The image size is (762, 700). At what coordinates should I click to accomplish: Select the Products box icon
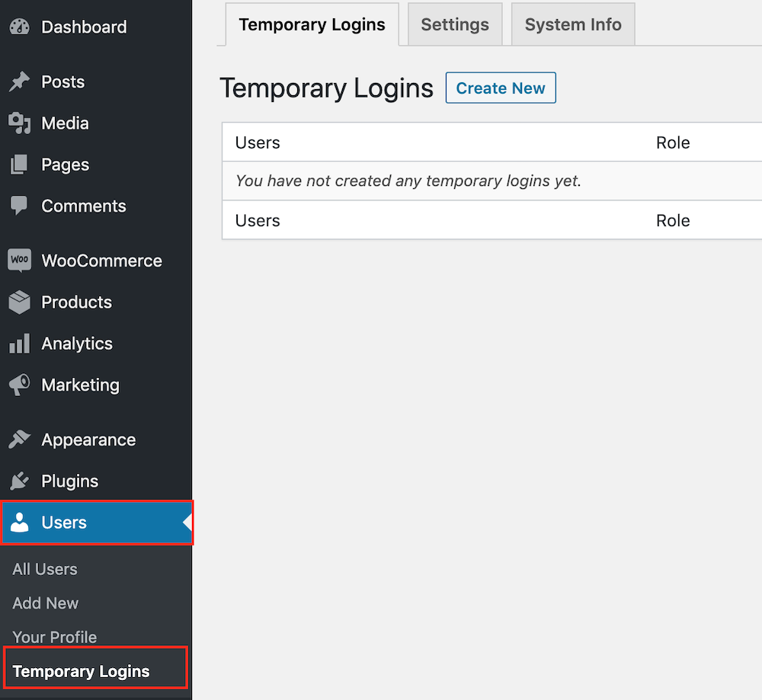[x=19, y=302]
